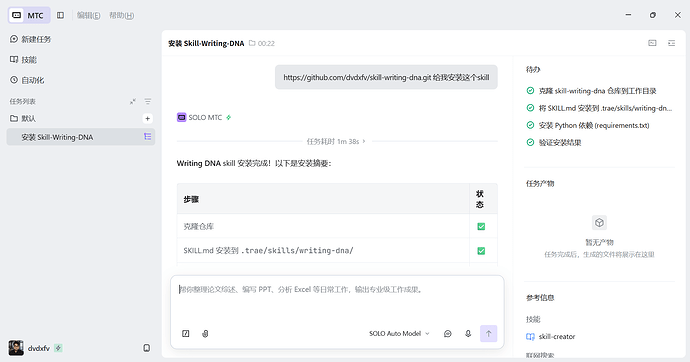Click the 任务产物 section heading
690x362 pixels.
540,183
